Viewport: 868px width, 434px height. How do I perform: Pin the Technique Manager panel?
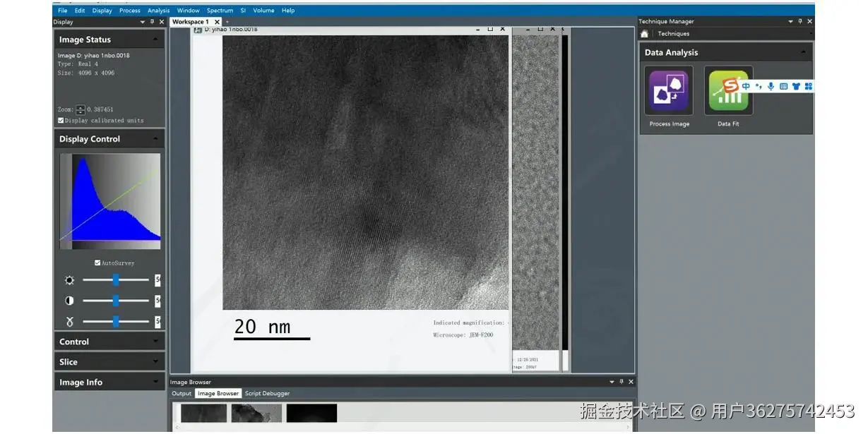800,22
